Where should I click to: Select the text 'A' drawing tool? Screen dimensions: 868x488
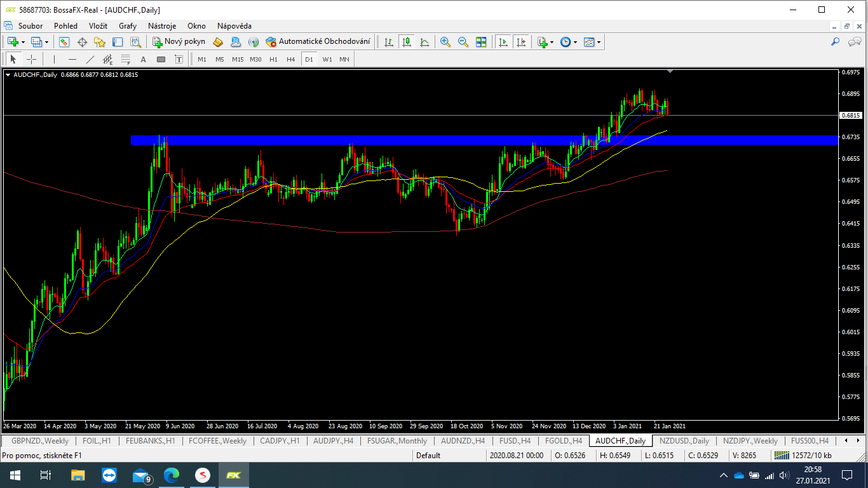(144, 59)
